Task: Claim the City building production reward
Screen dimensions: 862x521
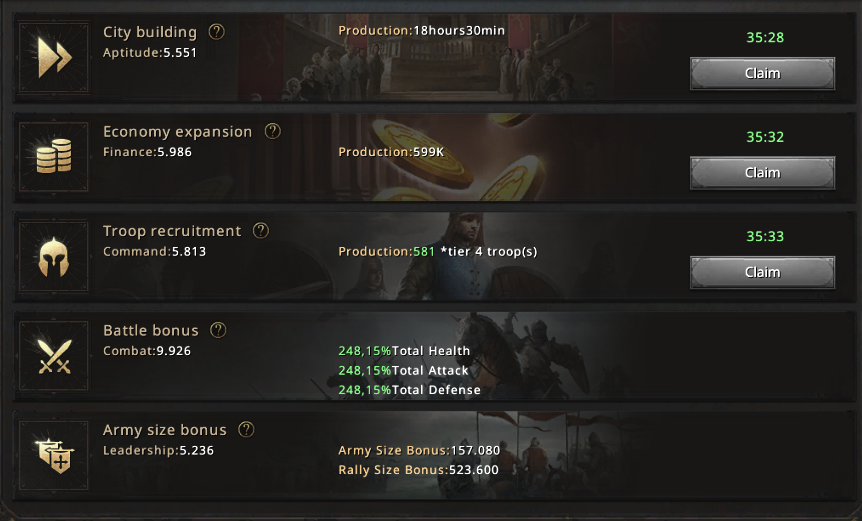Action: [762, 73]
